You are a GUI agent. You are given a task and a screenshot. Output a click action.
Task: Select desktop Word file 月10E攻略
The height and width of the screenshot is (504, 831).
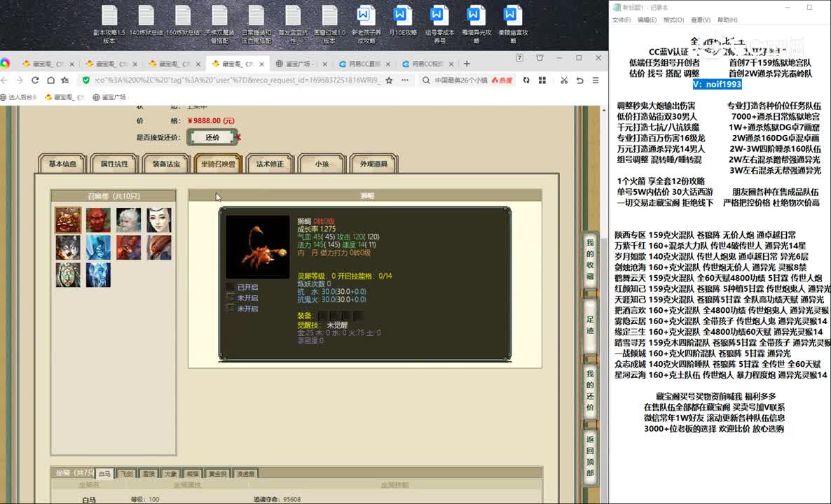pos(403,21)
